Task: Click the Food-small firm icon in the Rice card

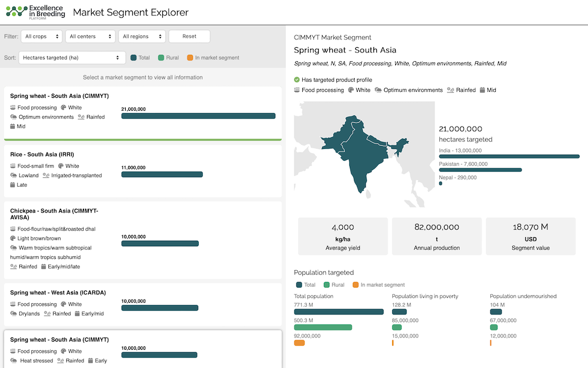Action: (x=13, y=166)
